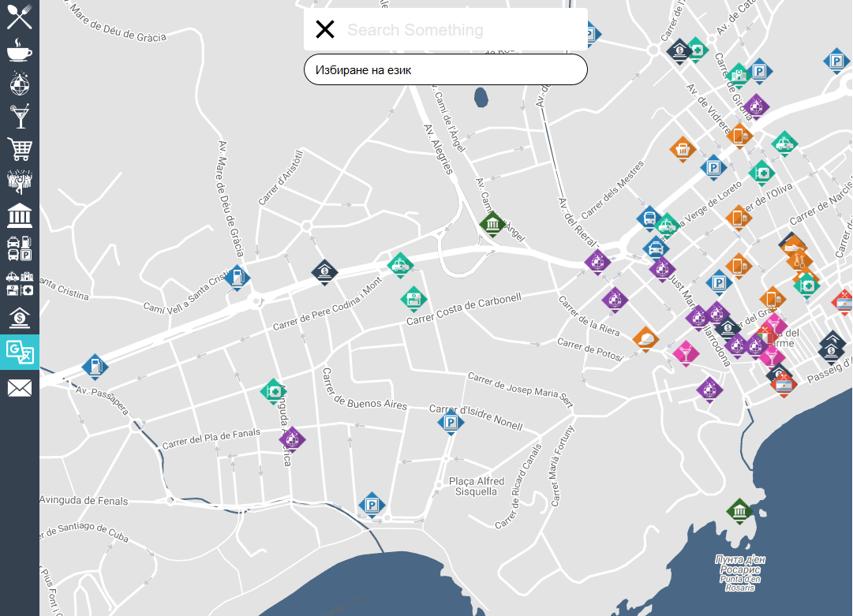
Task: Open the bank marker above Carrer de Pere Codina i Mont
Action: pos(324,271)
